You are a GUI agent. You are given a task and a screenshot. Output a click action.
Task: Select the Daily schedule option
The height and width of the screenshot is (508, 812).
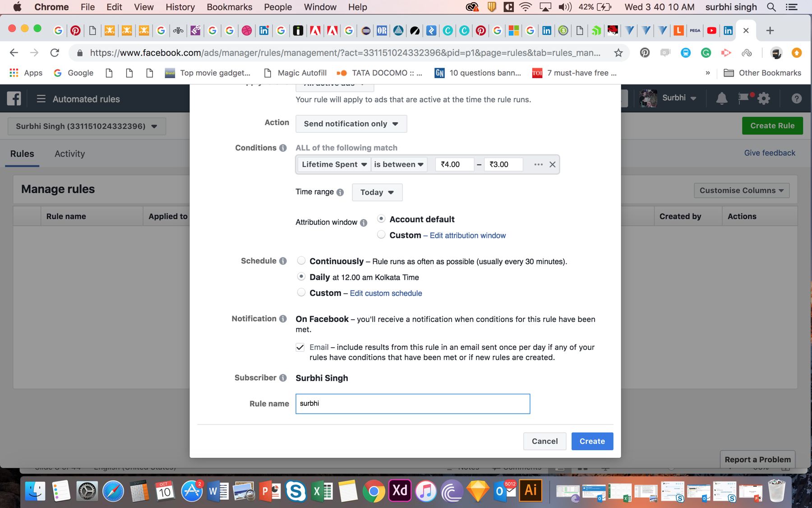tap(301, 276)
